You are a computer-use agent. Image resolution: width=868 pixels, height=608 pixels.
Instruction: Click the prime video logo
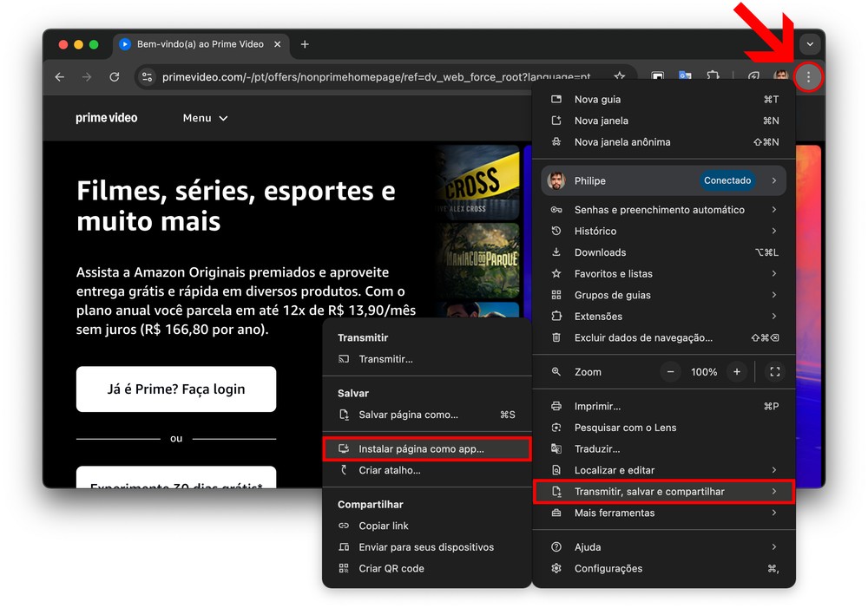click(106, 118)
